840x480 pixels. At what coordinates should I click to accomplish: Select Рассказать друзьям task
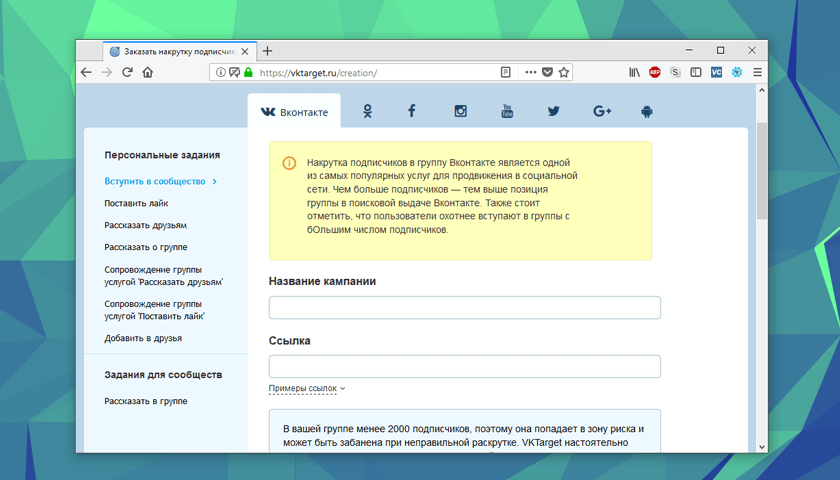(x=145, y=225)
